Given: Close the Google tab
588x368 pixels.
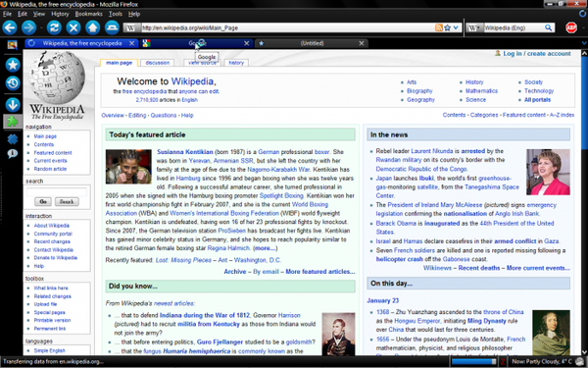Looking at the screenshot, I should (246, 43).
